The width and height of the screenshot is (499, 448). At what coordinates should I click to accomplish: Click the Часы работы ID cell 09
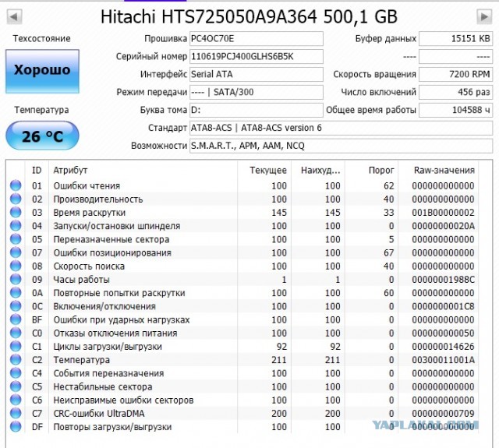pyautogui.click(x=37, y=280)
